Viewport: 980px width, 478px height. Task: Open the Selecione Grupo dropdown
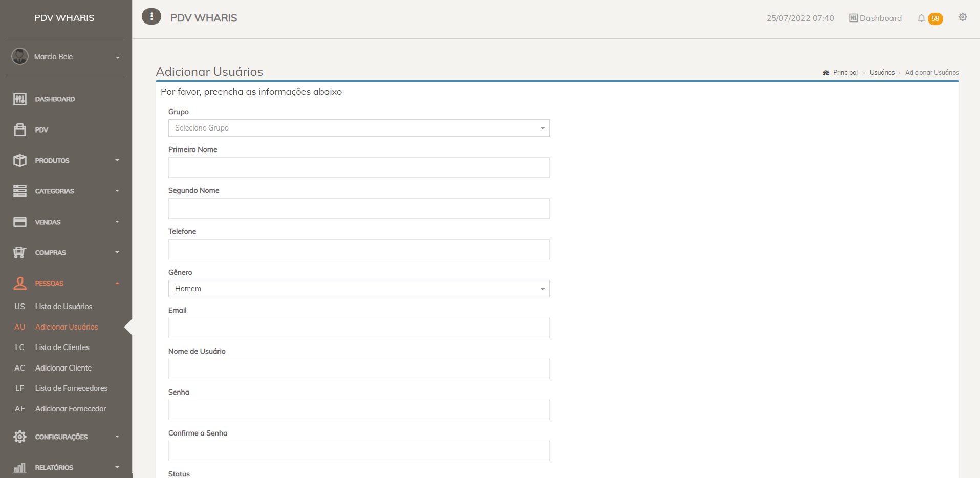coord(359,128)
